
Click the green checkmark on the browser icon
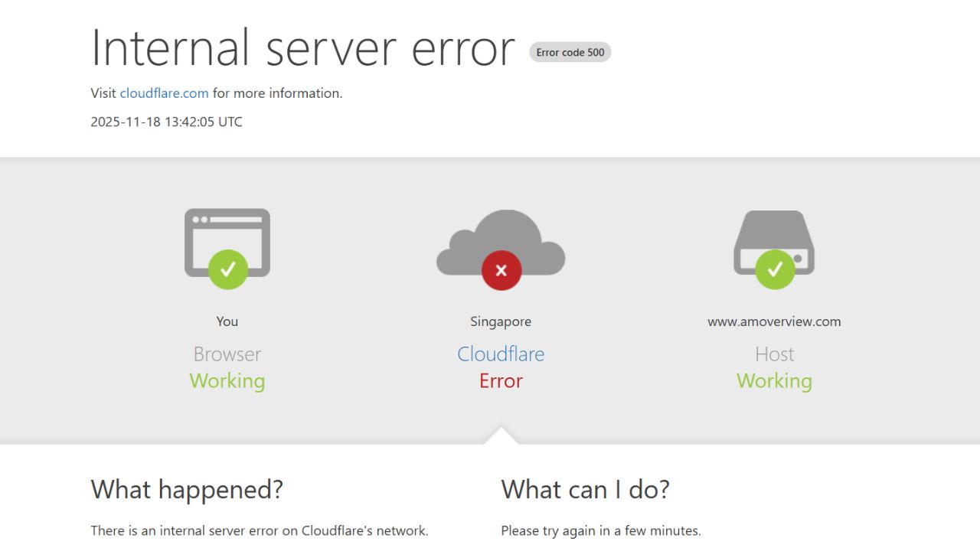click(227, 269)
